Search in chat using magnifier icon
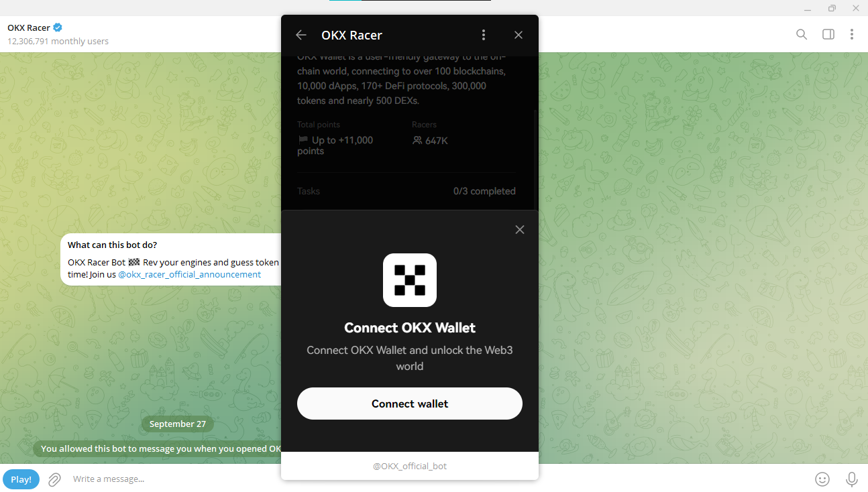 click(801, 34)
